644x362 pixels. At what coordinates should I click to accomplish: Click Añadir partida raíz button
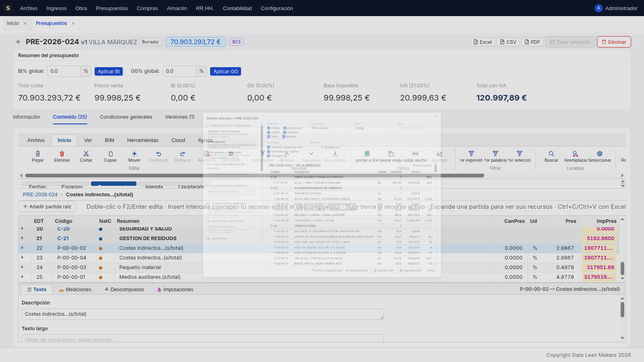tap(47, 207)
